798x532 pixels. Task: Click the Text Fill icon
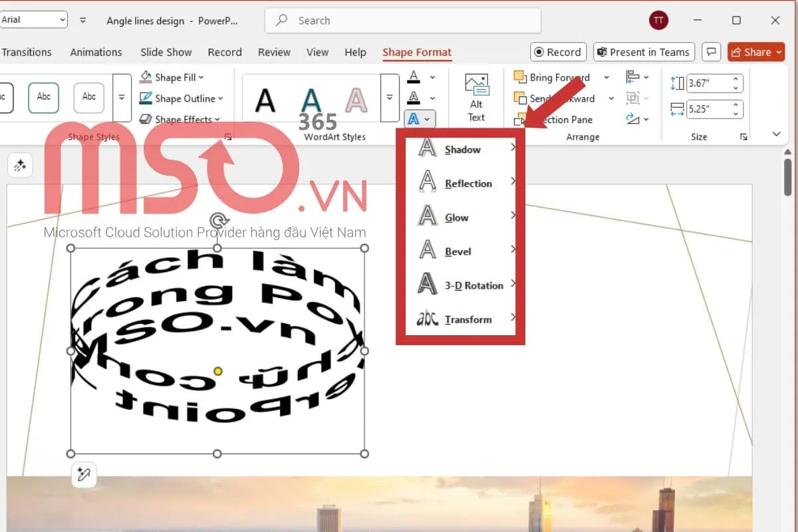(414, 77)
